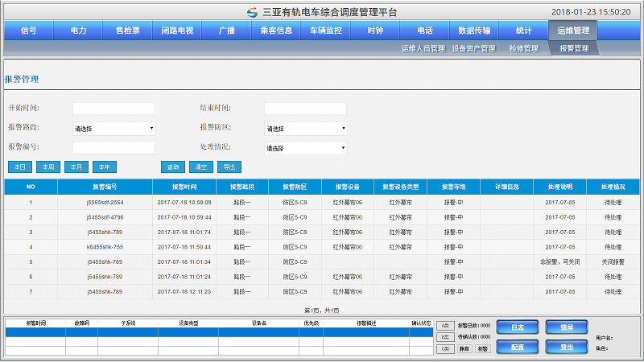Filter by 本月 button

[x=76, y=167]
